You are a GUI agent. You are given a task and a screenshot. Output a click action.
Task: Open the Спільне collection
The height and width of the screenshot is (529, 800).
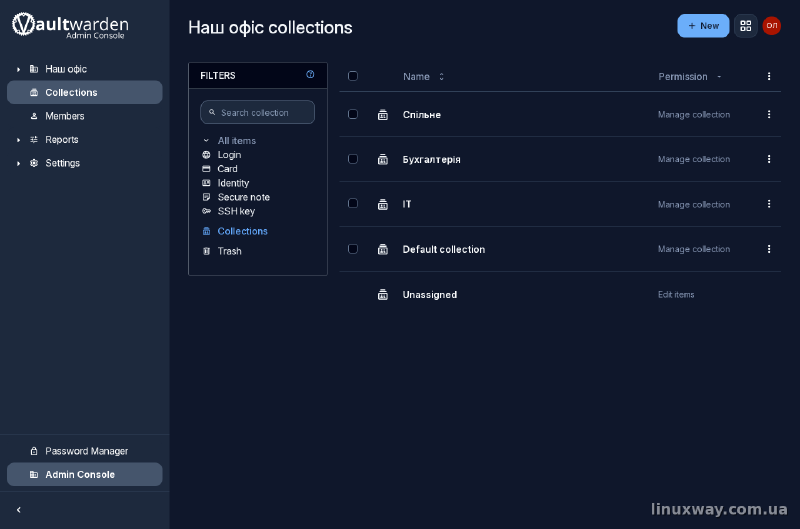[421, 115]
